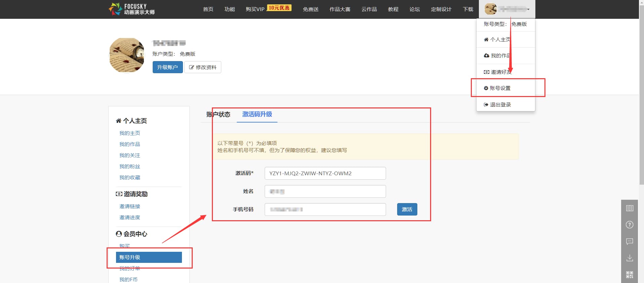Click the question mark help icon
644x283 pixels.
pos(630,225)
